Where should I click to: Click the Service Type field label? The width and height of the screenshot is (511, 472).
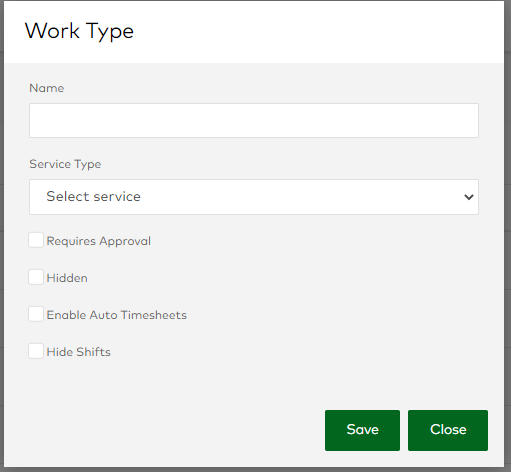[65, 164]
